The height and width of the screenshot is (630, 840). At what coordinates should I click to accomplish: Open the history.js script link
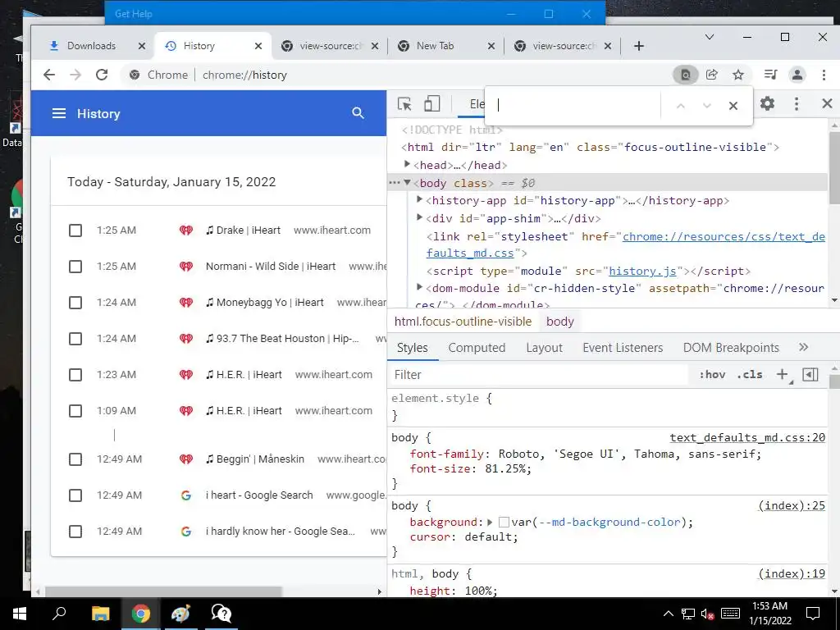[x=642, y=271]
